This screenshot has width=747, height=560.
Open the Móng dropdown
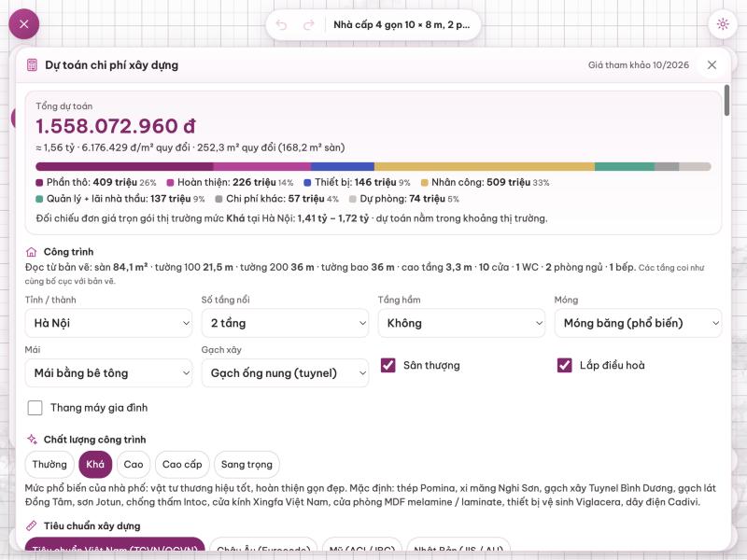tap(638, 323)
